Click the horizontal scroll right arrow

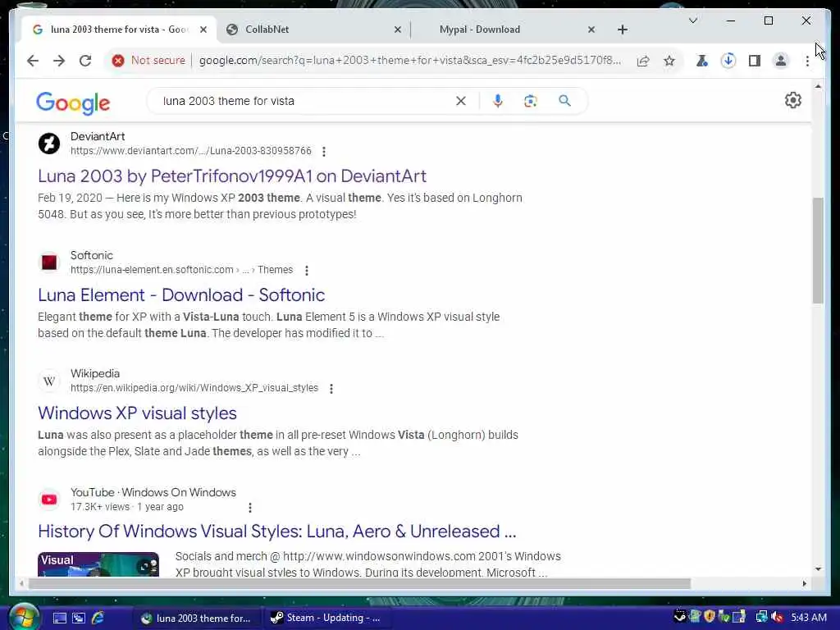coord(804,583)
